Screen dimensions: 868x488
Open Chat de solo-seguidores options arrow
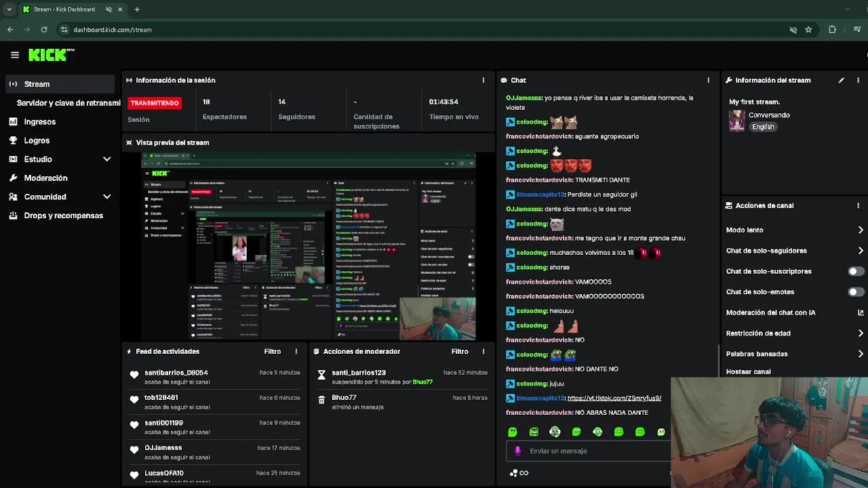(x=861, y=251)
